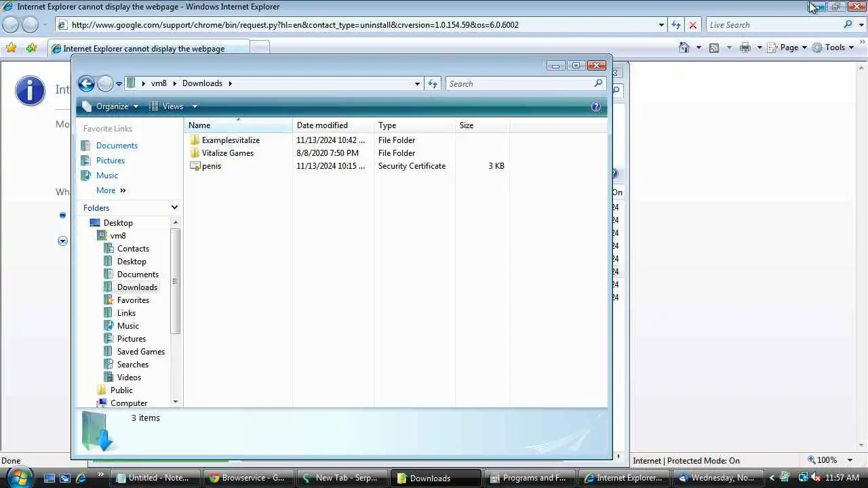Collapse the Folders pane chevron
Screen dimensions: 868x488
point(174,208)
